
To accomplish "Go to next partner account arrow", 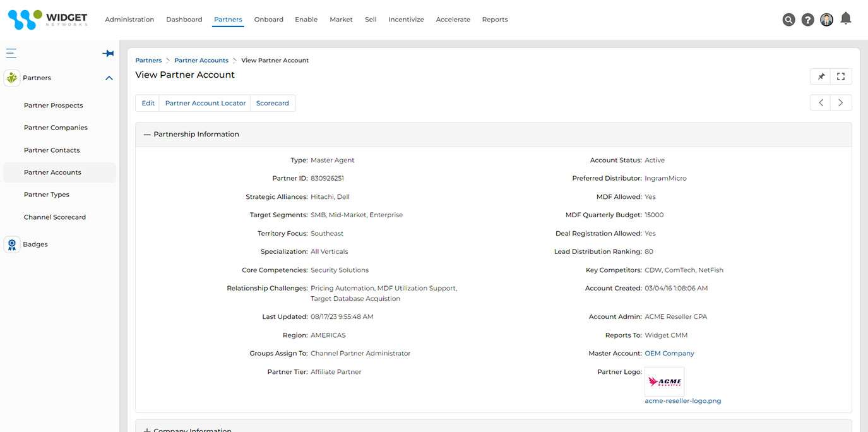I will click(x=841, y=103).
